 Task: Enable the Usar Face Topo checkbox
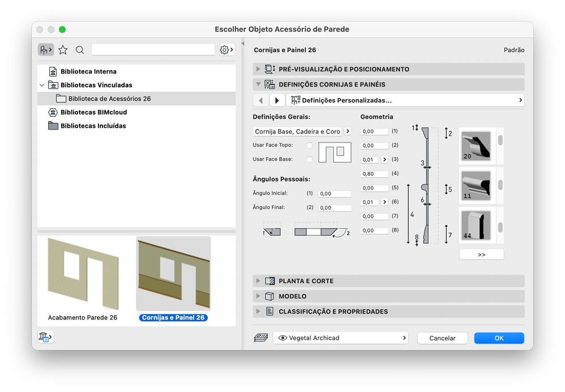[309, 145]
